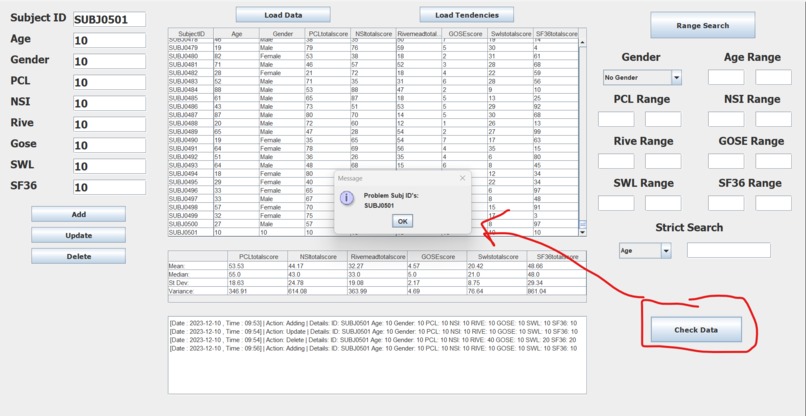Click the SF36 Range maximum field

(773, 203)
